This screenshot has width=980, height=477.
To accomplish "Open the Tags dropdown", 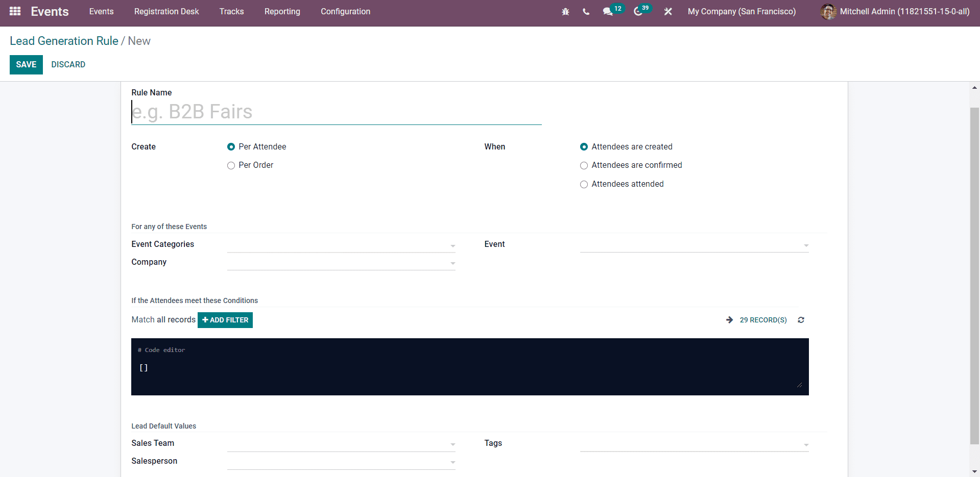I will [805, 445].
